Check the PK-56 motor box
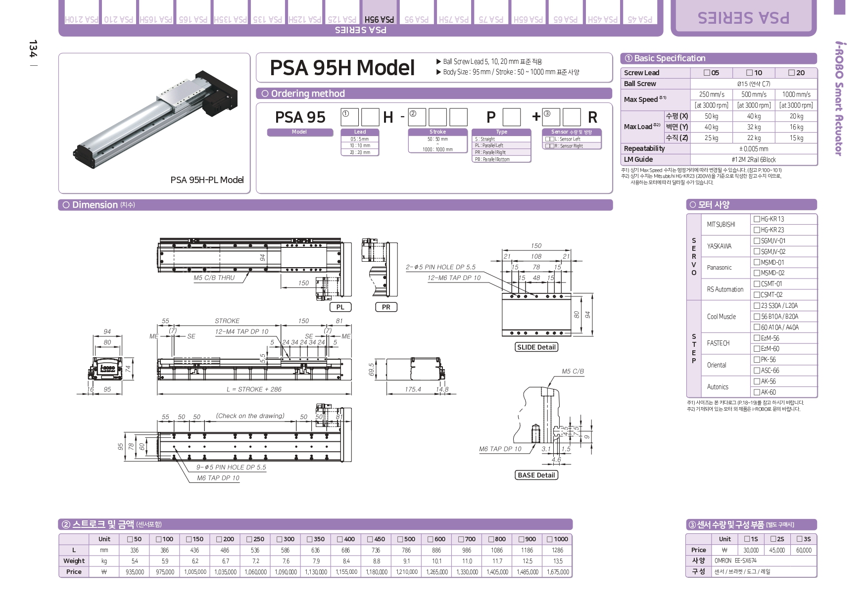The height and width of the screenshot is (614, 868). pyautogui.click(x=757, y=360)
